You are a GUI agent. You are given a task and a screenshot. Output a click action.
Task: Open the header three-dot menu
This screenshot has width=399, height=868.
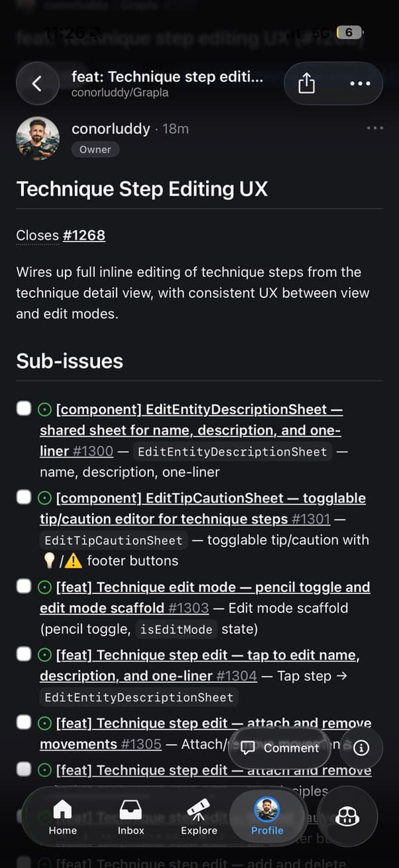tap(360, 84)
